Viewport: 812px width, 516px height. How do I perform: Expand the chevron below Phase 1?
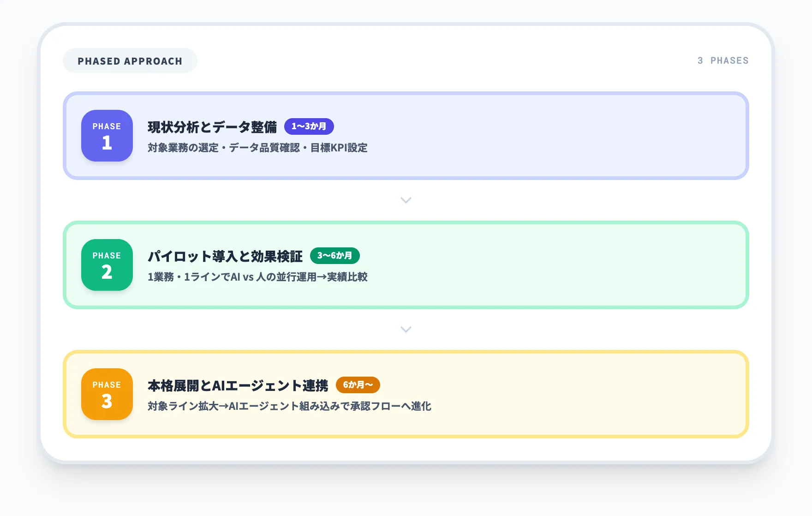[x=406, y=200]
